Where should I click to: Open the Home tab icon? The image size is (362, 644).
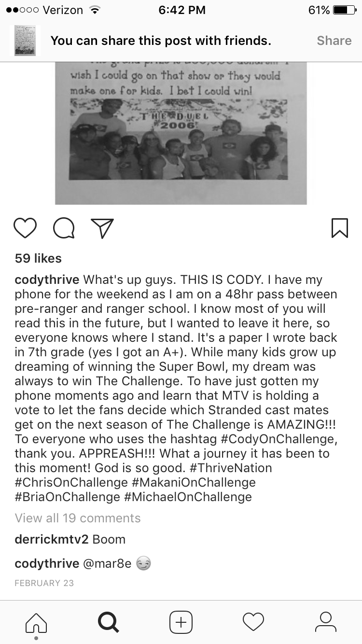click(36, 622)
